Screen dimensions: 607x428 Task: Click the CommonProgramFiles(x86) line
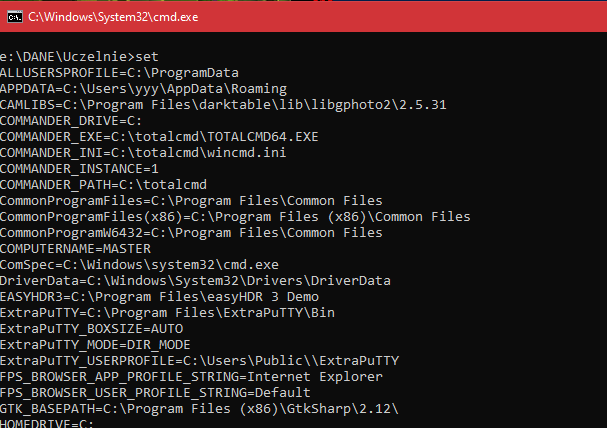[x=235, y=216]
